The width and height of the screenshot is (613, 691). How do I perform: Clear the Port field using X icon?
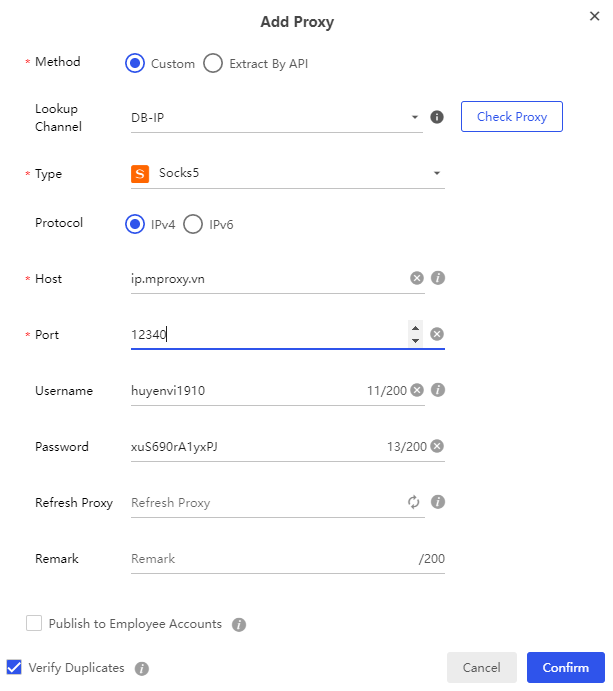pos(437,334)
